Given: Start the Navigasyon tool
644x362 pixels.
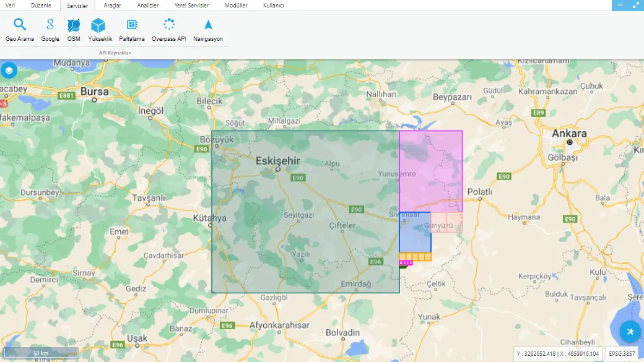Looking at the screenshot, I should pos(208,30).
